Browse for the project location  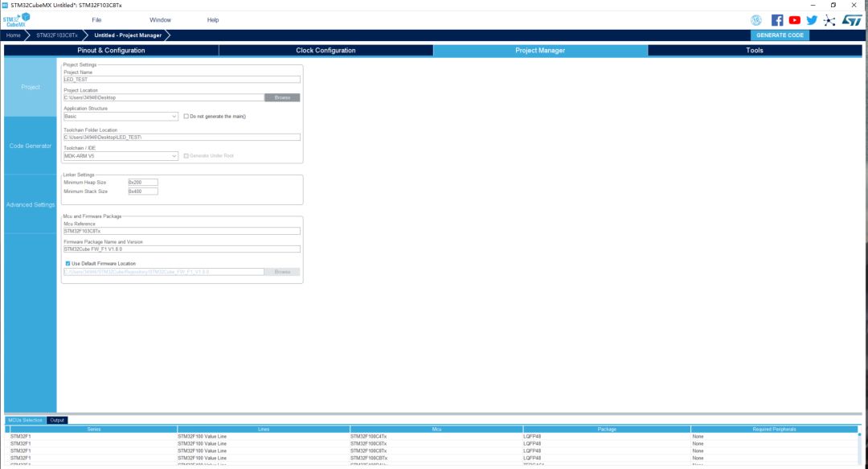pos(282,97)
